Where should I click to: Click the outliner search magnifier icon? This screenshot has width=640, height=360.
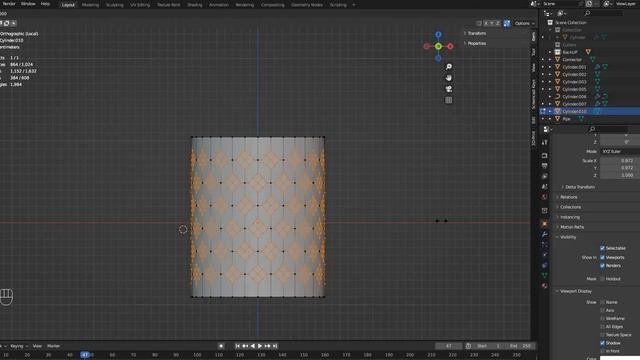click(587, 13)
